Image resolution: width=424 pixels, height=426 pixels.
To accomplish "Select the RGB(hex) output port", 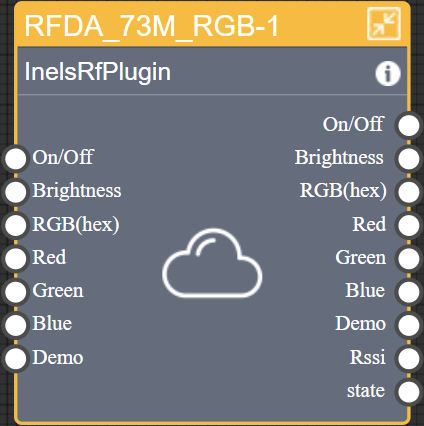I will [x=409, y=192].
